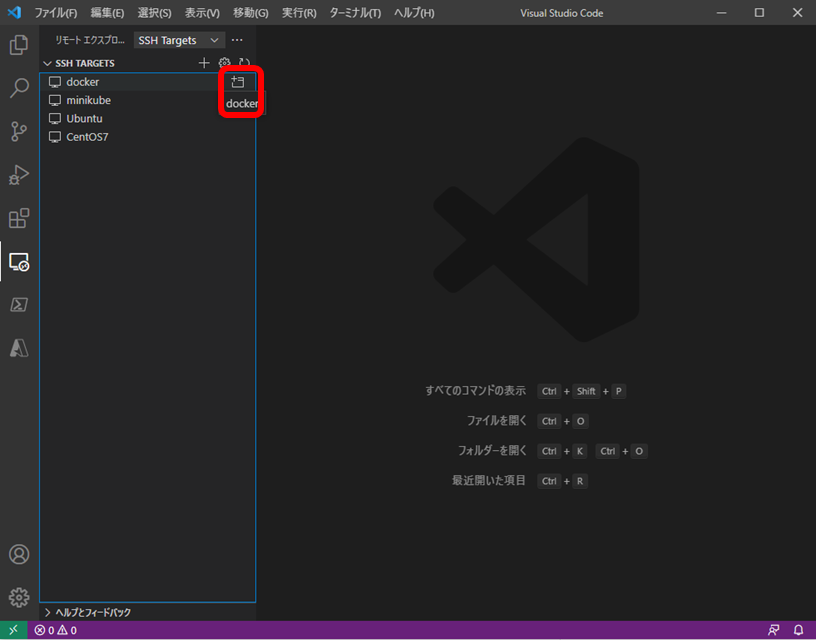
Task: Select the minikube SSH target
Action: 148,100
